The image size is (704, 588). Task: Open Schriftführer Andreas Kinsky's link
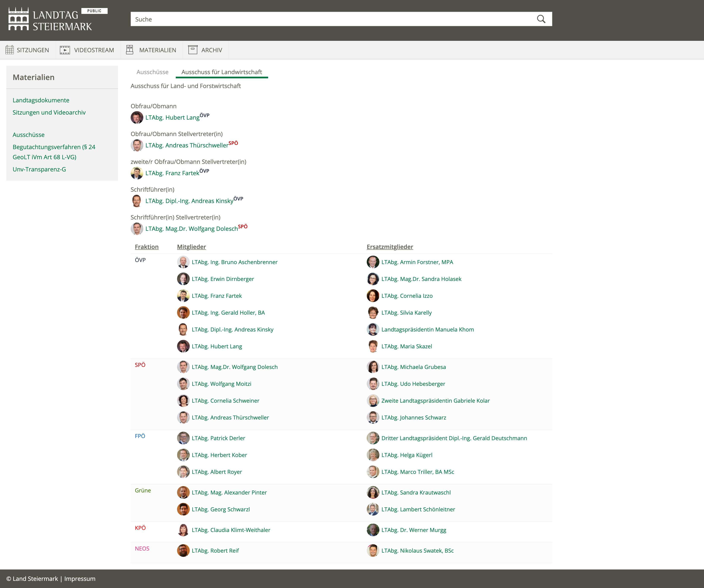point(189,201)
